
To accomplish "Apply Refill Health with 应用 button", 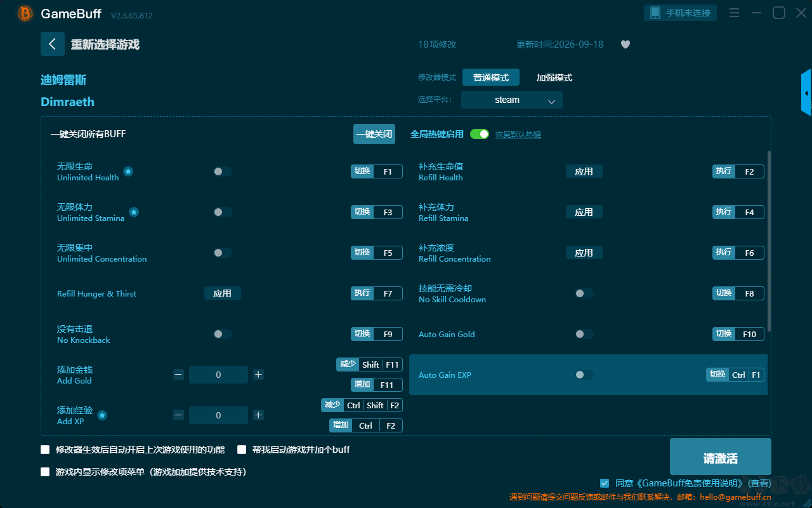I will [584, 171].
